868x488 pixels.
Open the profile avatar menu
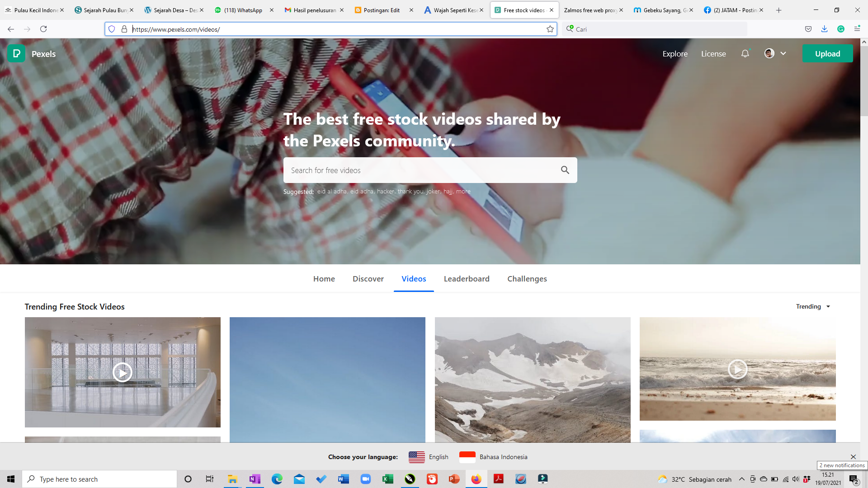[x=769, y=53]
